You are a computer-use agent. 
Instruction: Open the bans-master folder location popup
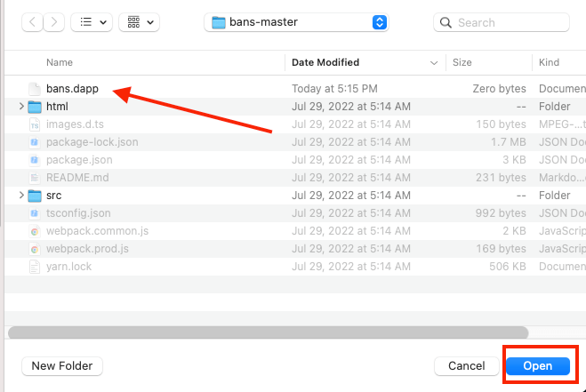pos(296,22)
